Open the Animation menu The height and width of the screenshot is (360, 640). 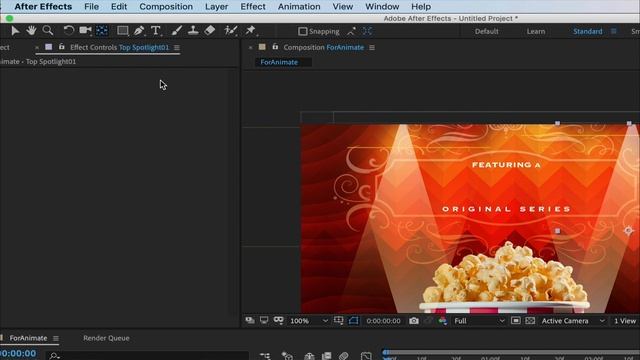click(299, 7)
